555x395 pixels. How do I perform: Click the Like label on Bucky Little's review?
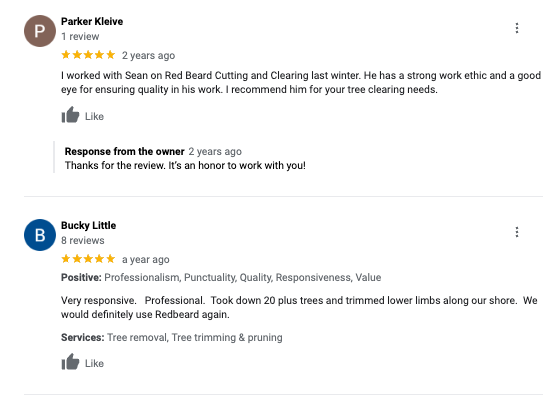(94, 363)
